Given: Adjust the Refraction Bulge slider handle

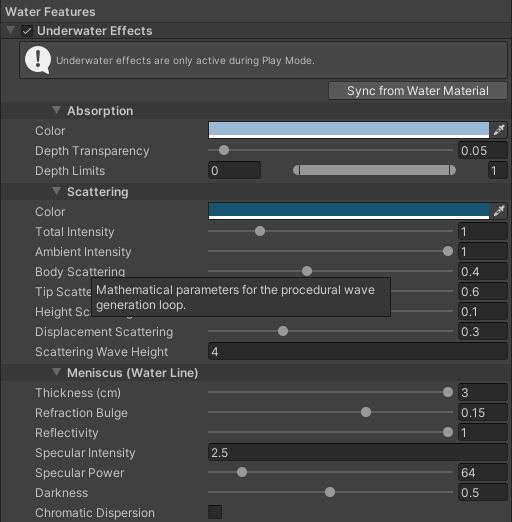Looking at the screenshot, I should tap(366, 412).
